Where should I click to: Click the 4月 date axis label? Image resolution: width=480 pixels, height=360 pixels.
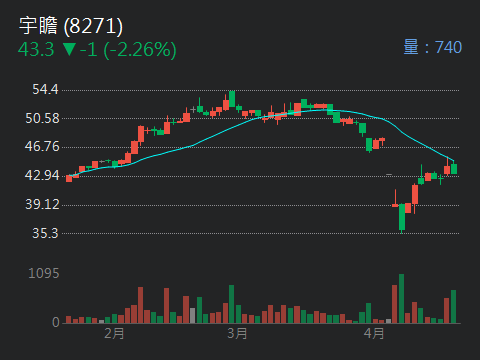click(374, 334)
